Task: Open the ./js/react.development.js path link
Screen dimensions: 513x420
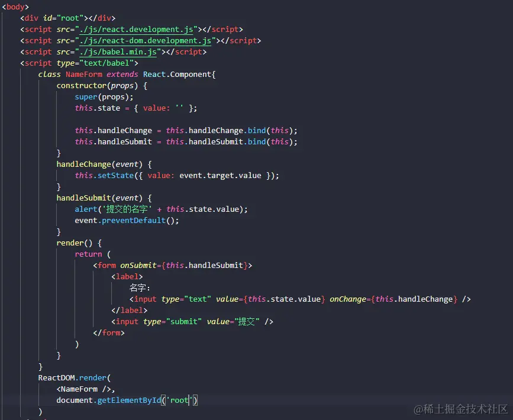Action: (137, 30)
